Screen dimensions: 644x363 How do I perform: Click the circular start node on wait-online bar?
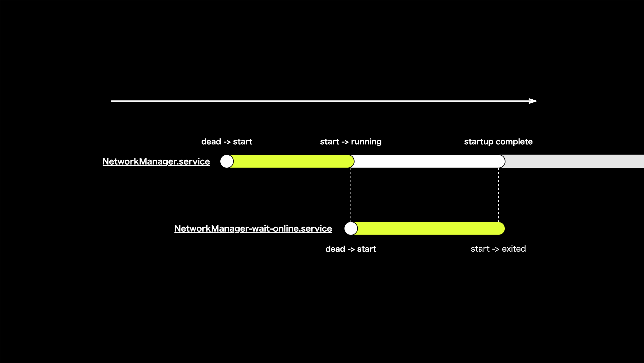pos(350,228)
